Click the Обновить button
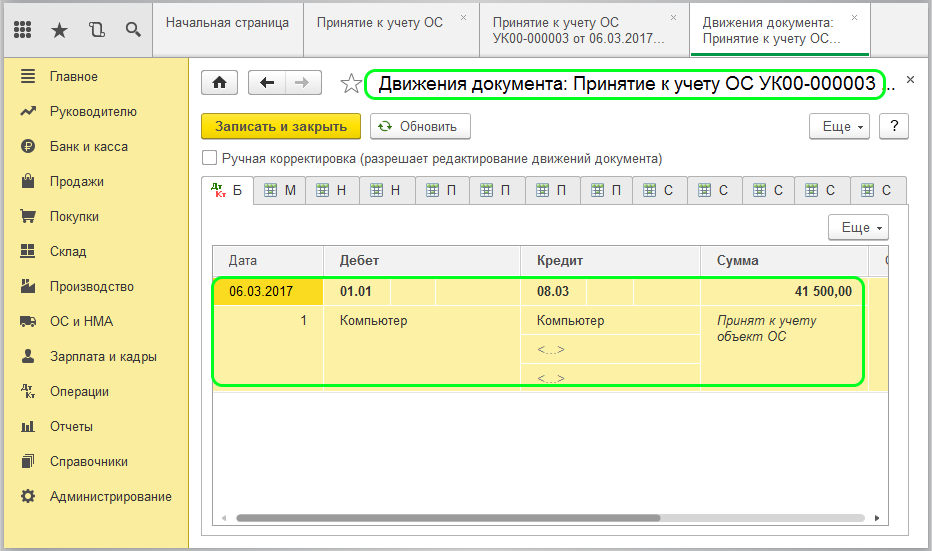This screenshot has height=551, width=932. [x=420, y=126]
